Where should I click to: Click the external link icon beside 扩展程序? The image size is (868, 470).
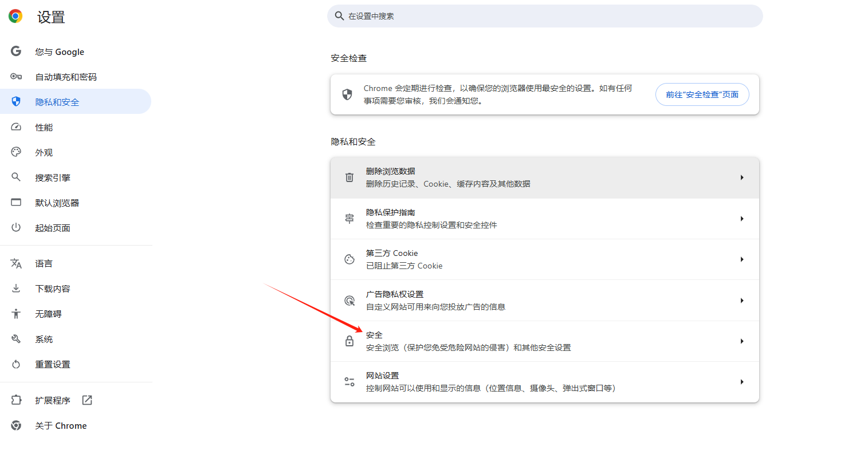point(87,400)
